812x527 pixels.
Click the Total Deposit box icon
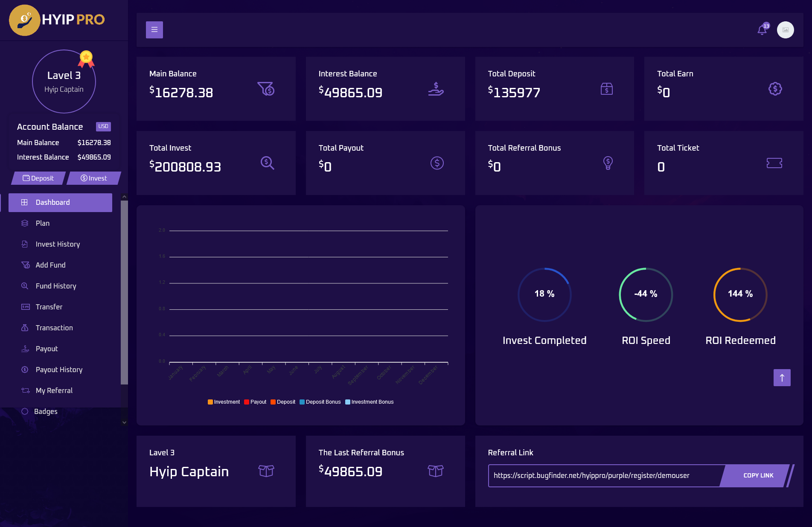coord(606,89)
